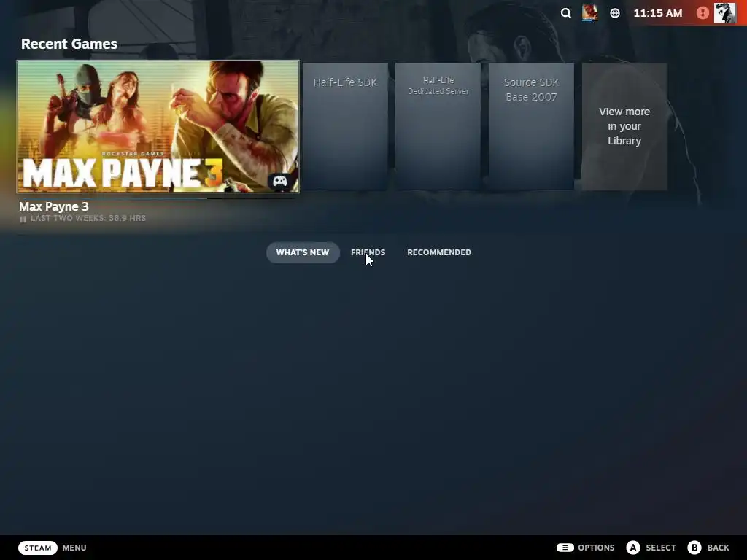Click the A Select button glyph

pyautogui.click(x=632, y=548)
